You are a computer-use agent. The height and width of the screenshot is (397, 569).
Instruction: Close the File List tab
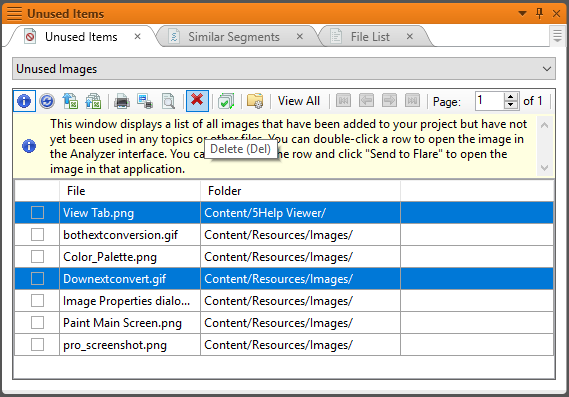click(x=410, y=36)
